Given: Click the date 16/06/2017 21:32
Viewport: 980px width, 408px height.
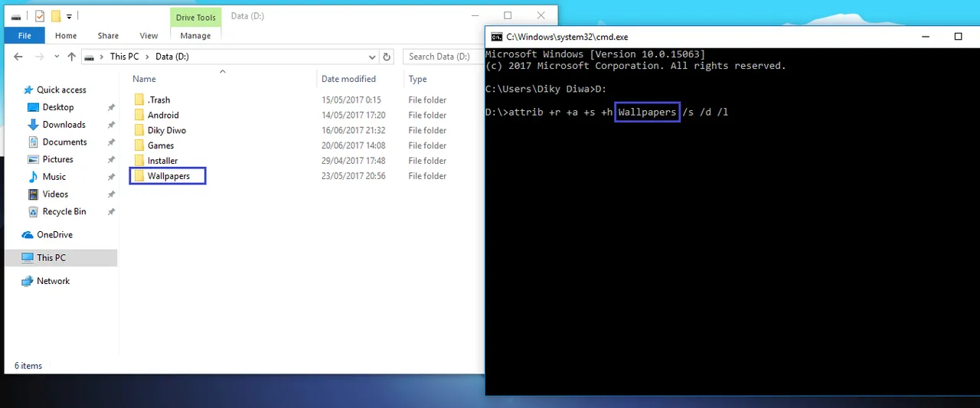Looking at the screenshot, I should (x=353, y=130).
